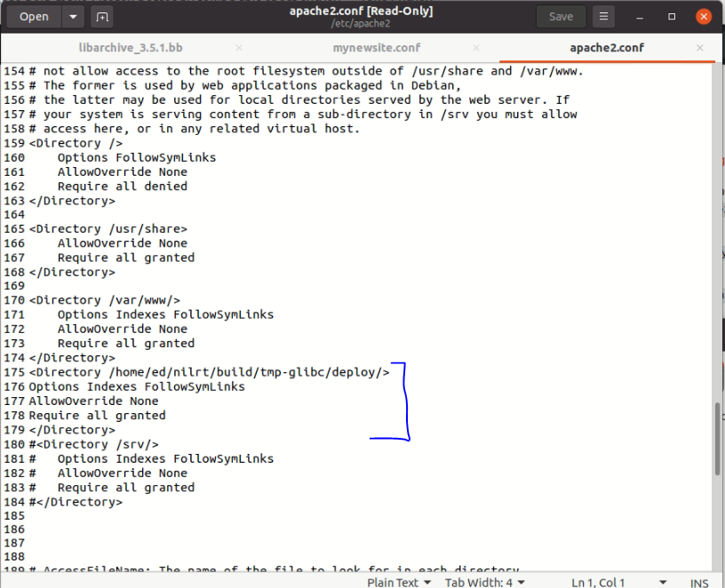
Task: Open the hamburger menu
Action: pyautogui.click(x=603, y=17)
